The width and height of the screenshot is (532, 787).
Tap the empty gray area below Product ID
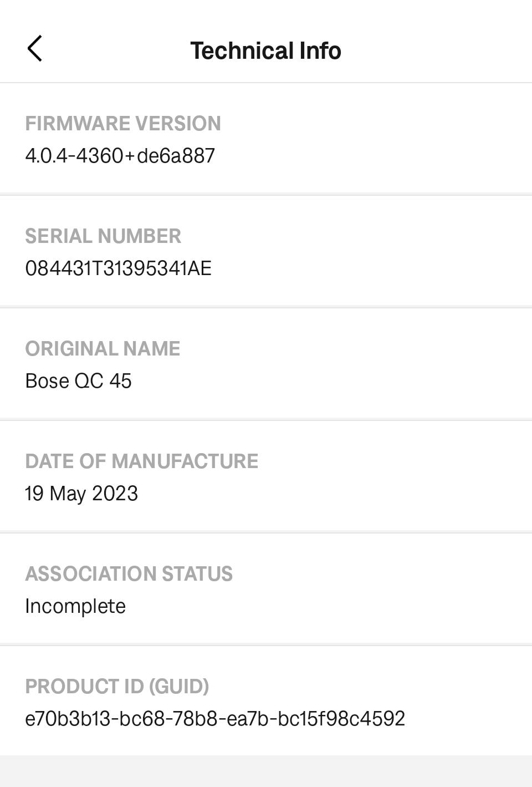[266, 771]
